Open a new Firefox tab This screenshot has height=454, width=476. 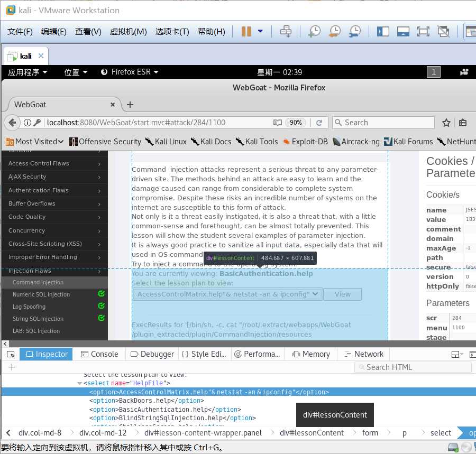pyautogui.click(x=130, y=105)
